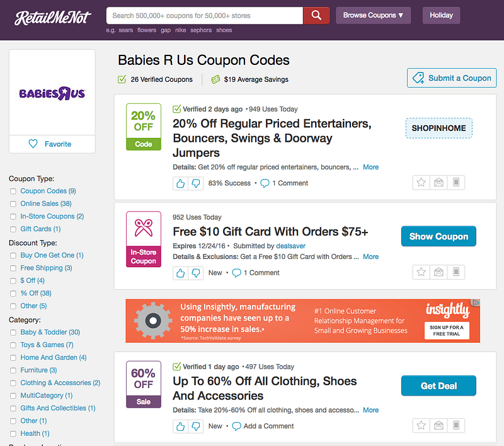Screen dimensions: 504x446
Task: Click Add a Comment bubble icon
Action: [237, 426]
